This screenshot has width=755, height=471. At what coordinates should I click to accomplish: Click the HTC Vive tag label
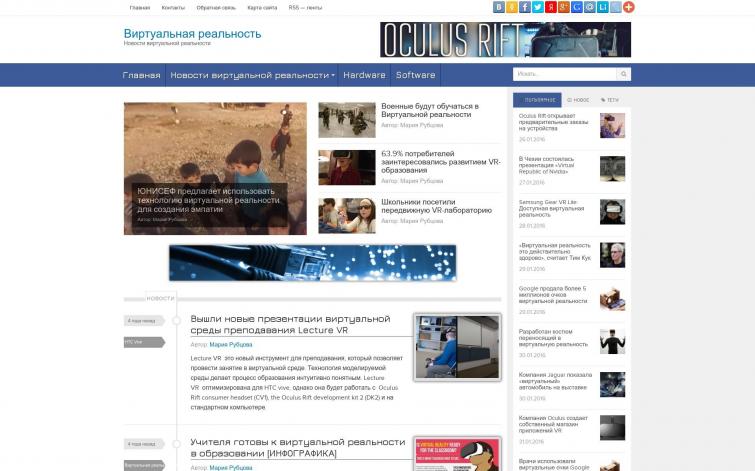144,342
